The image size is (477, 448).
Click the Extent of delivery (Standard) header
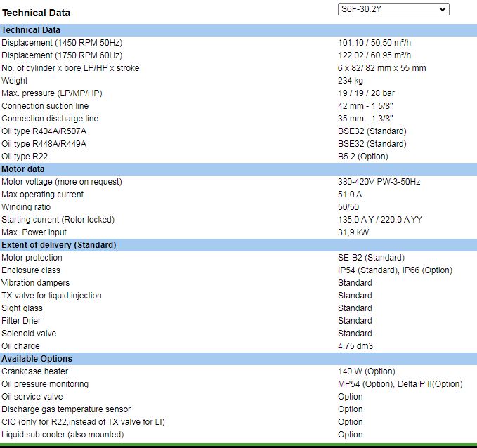click(x=58, y=245)
